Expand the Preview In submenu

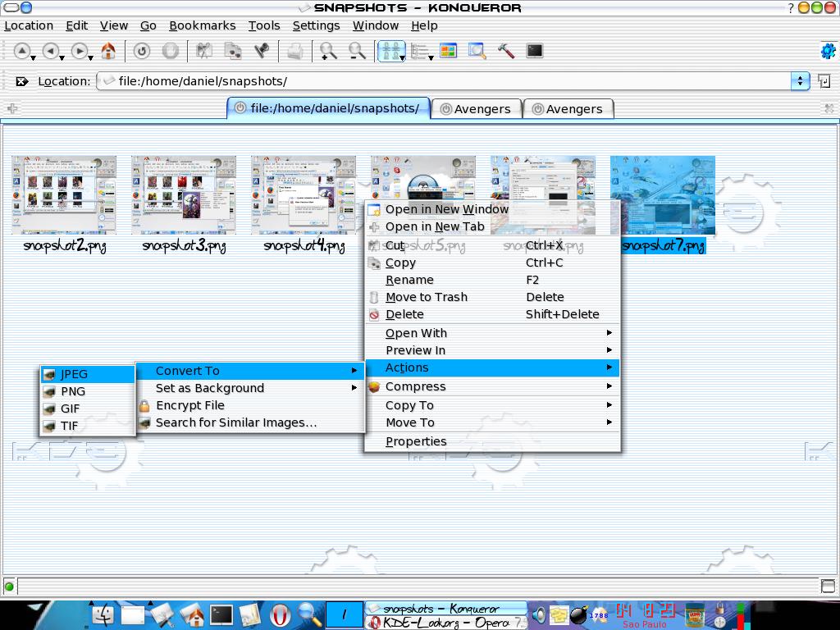[492, 350]
